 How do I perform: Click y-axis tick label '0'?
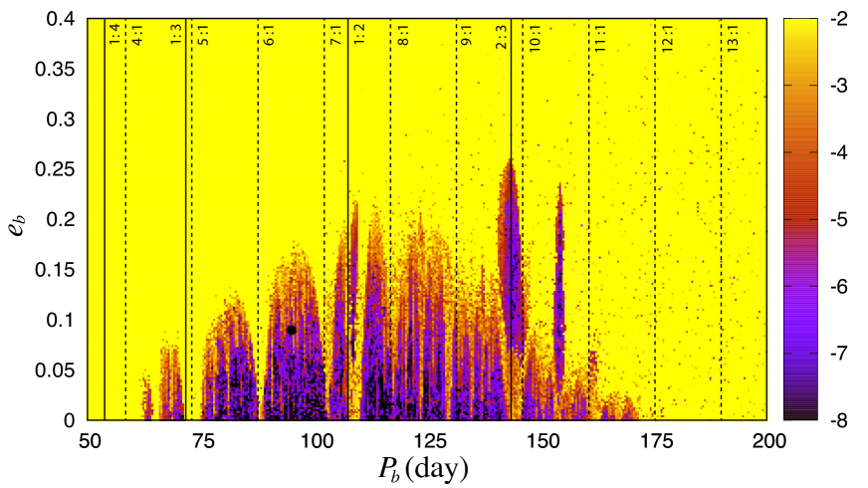pyautogui.click(x=70, y=420)
